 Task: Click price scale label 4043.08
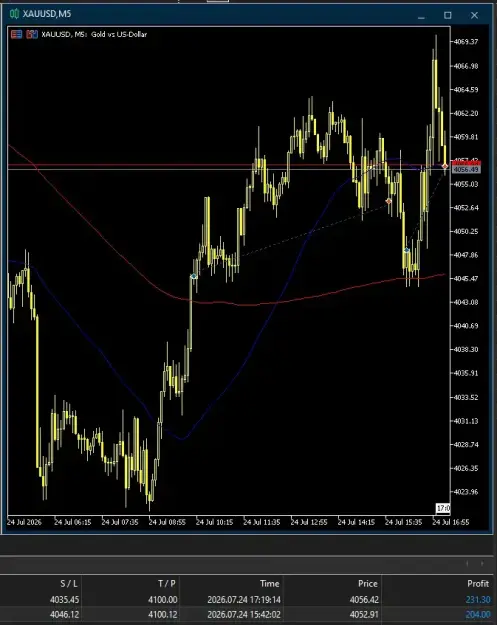click(466, 302)
